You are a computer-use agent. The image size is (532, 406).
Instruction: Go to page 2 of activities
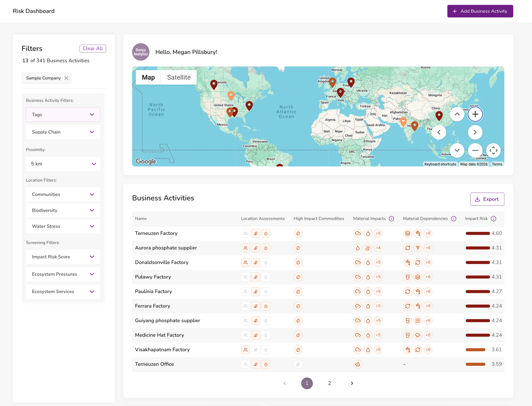(329, 383)
